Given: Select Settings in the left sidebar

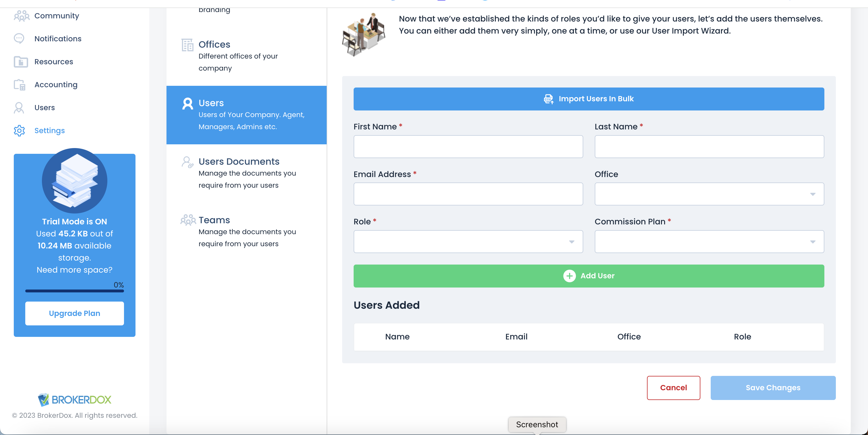Looking at the screenshot, I should pyautogui.click(x=50, y=130).
